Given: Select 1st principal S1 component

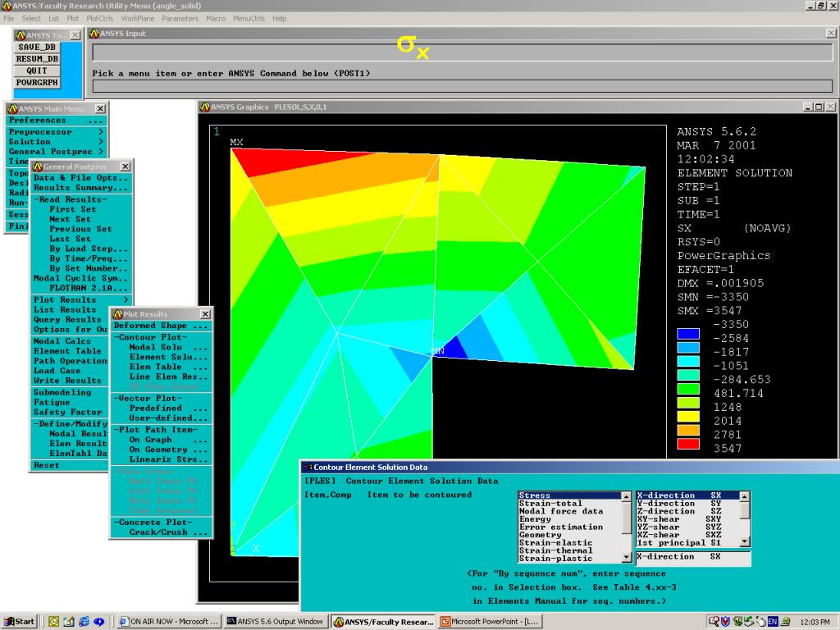Looking at the screenshot, I should pyautogui.click(x=687, y=543).
